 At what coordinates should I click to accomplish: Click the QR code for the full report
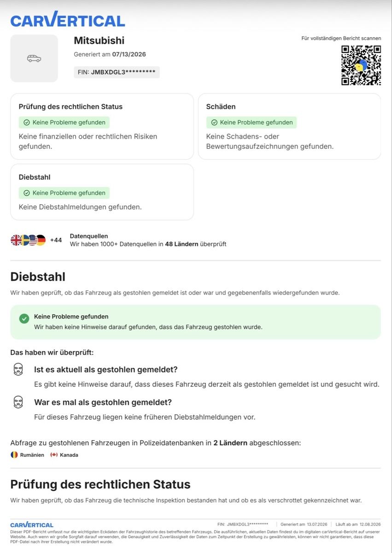point(361,65)
